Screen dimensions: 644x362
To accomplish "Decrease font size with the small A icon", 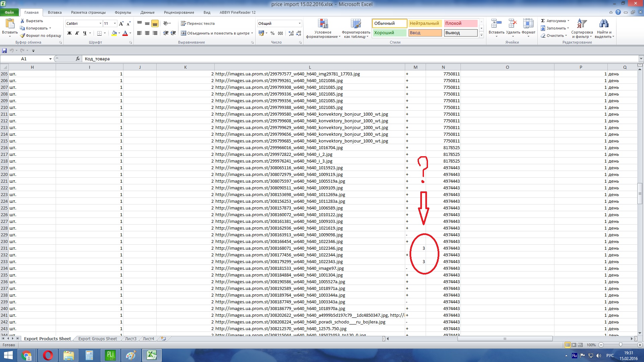I will coord(128,23).
